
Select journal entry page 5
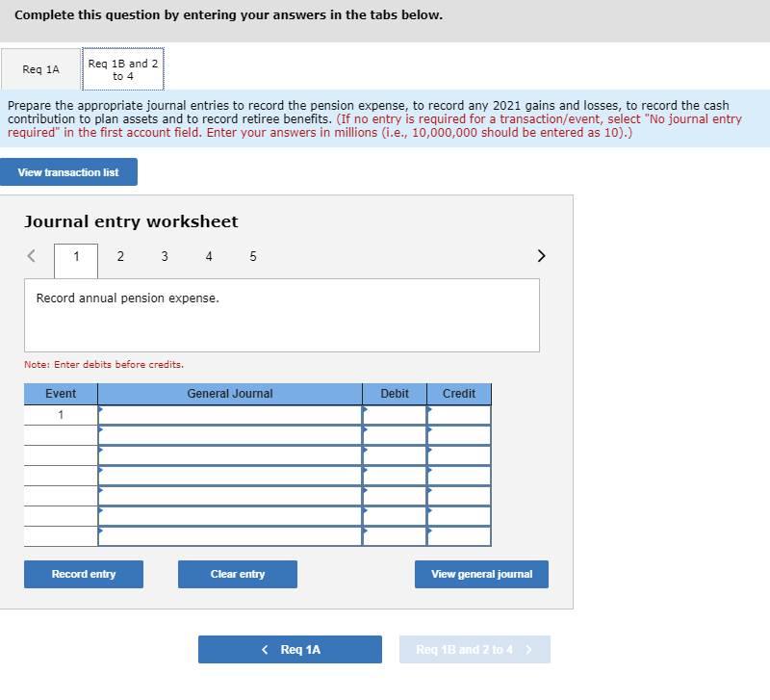[253, 256]
